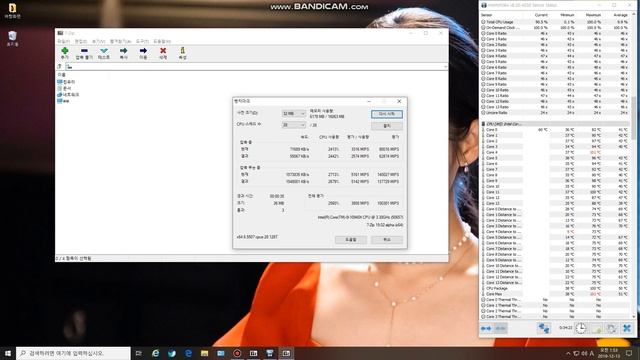
Task: Click HWiNFO collapse-columns arrows icon in bottom toolbar
Action: 500,328
